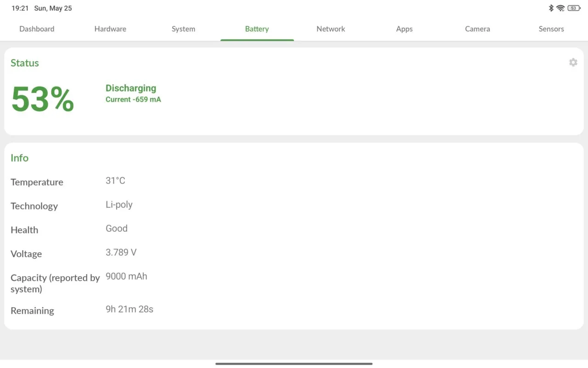Open the Apps tab
The height and width of the screenshot is (368, 588).
point(404,29)
